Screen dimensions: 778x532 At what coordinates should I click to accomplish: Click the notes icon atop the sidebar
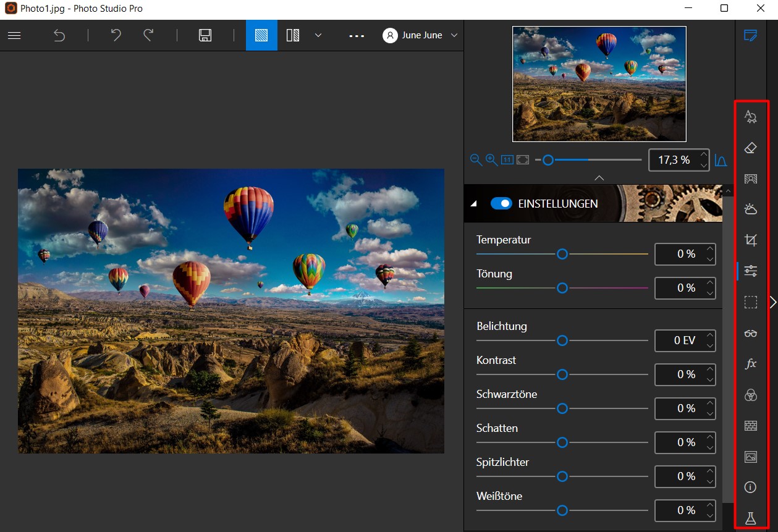(x=750, y=35)
